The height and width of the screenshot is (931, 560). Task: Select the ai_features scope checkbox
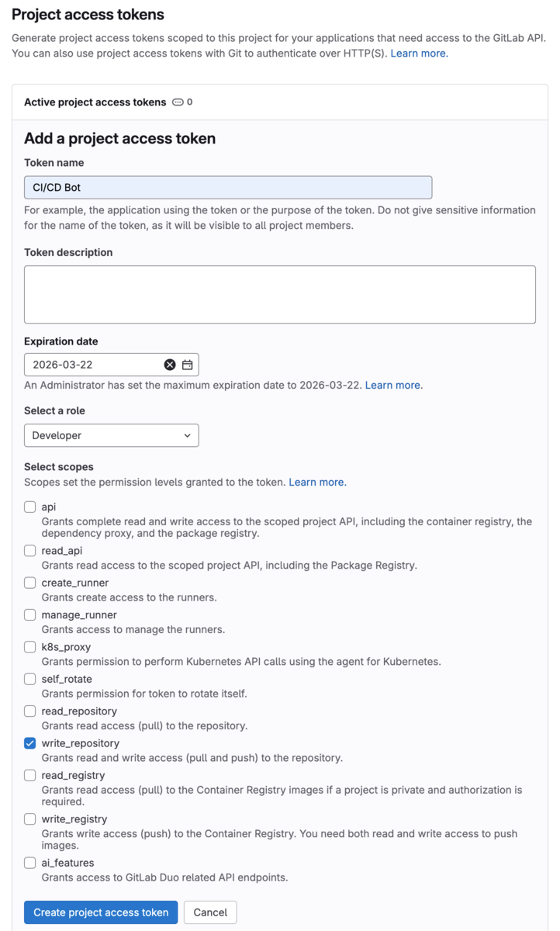[30, 863]
